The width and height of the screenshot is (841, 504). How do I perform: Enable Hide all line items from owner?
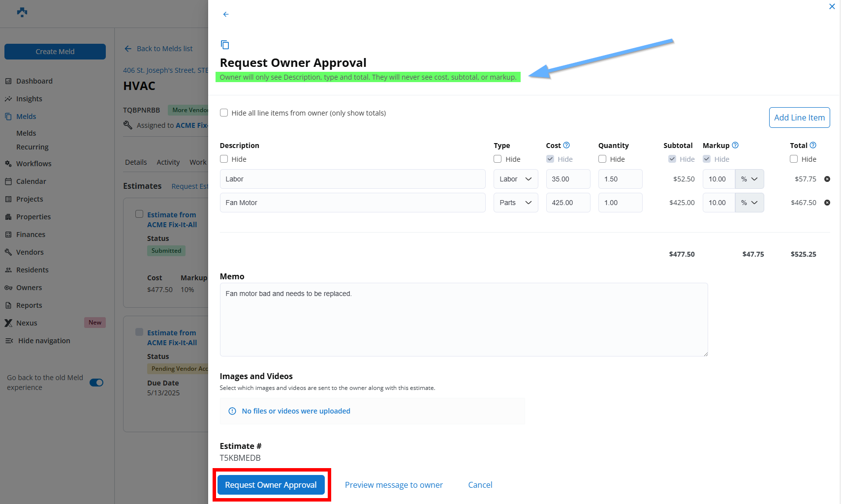click(x=224, y=113)
